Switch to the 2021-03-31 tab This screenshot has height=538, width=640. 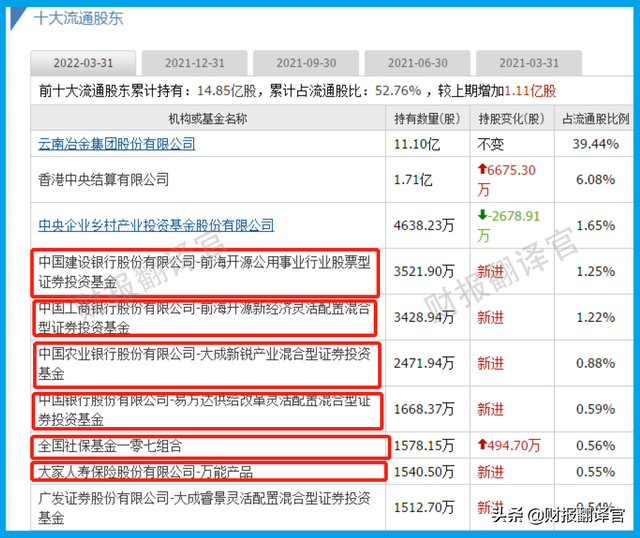[529, 63]
